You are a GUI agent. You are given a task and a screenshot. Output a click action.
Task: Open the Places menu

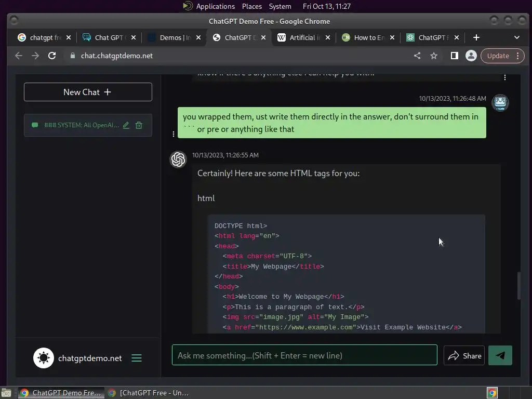pos(252,6)
